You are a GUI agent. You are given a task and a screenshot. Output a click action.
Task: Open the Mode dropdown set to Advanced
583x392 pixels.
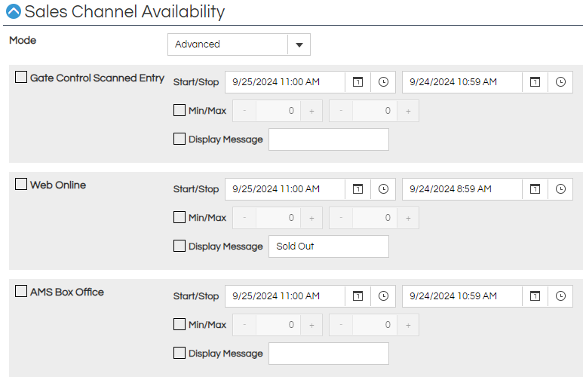(299, 44)
